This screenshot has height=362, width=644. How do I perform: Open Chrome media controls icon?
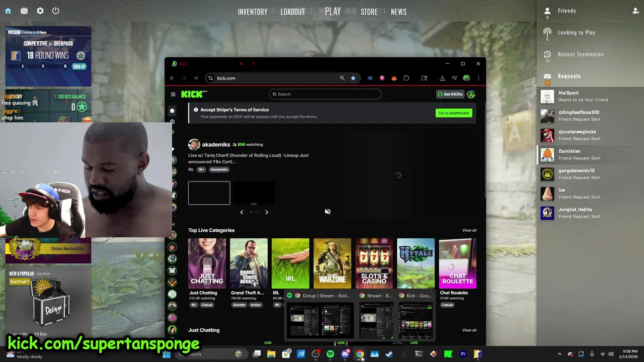(454, 78)
